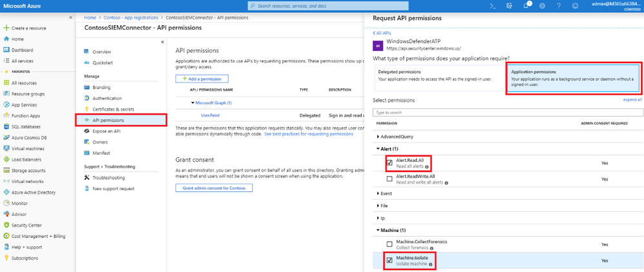Go back via All APIs link
The image size is (644, 272).
pos(382,33)
